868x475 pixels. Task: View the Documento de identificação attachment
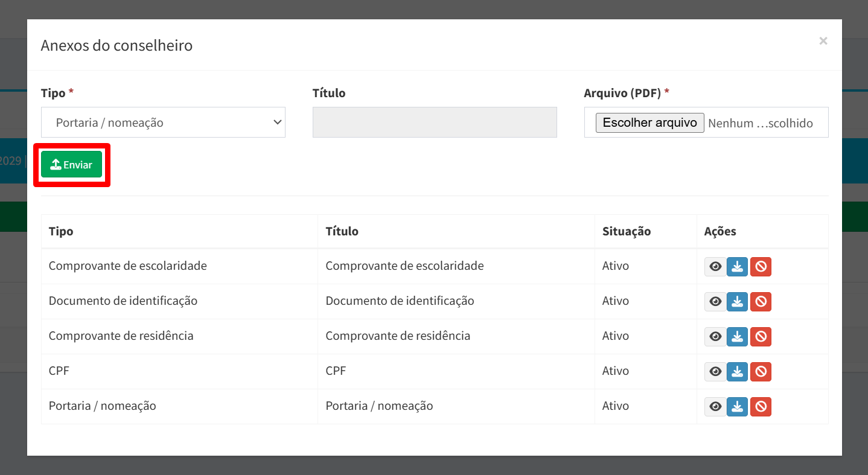pyautogui.click(x=715, y=302)
